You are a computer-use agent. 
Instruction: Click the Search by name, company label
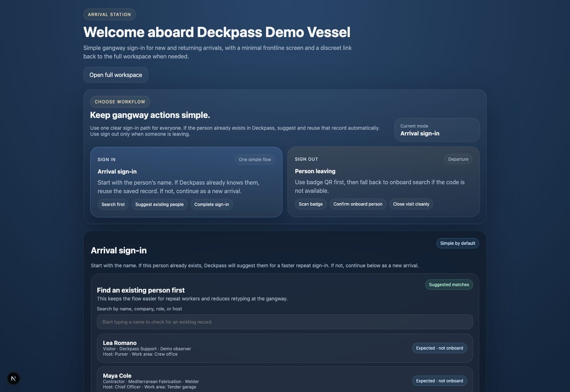(x=139, y=309)
